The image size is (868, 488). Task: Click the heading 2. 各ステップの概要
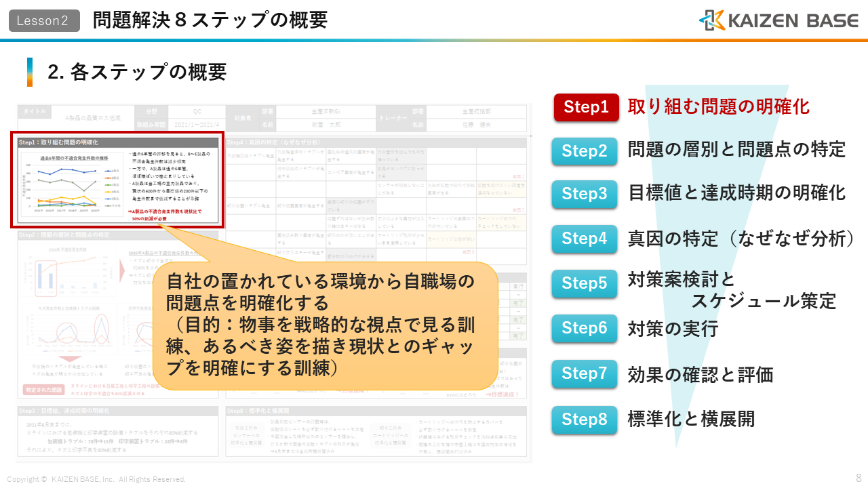(x=137, y=72)
